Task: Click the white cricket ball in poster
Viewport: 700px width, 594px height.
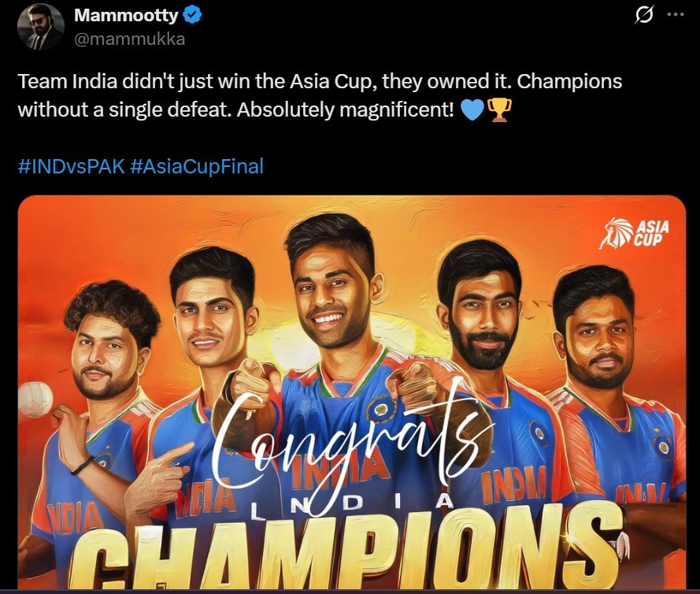Action: pos(35,399)
